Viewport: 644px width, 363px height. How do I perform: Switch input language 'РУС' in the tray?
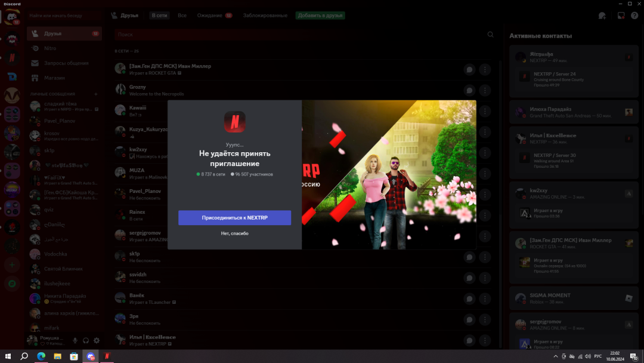click(597, 356)
